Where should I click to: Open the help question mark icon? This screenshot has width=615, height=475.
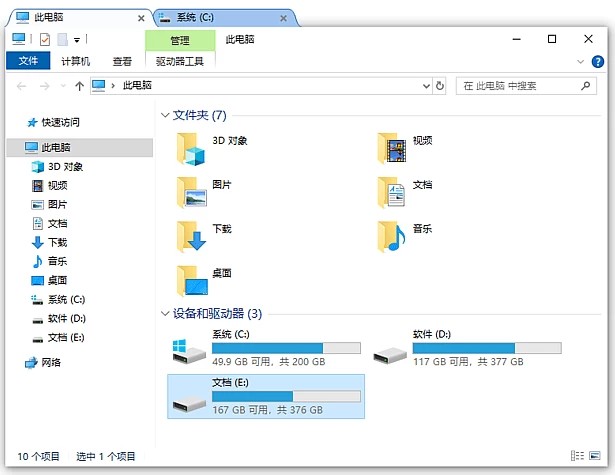[x=600, y=61]
